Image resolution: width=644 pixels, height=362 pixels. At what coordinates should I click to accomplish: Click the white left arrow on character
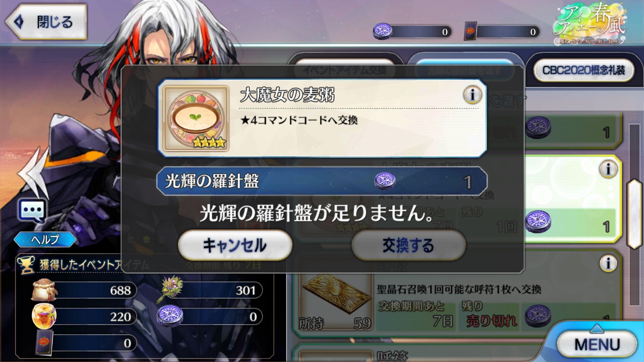tap(34, 174)
